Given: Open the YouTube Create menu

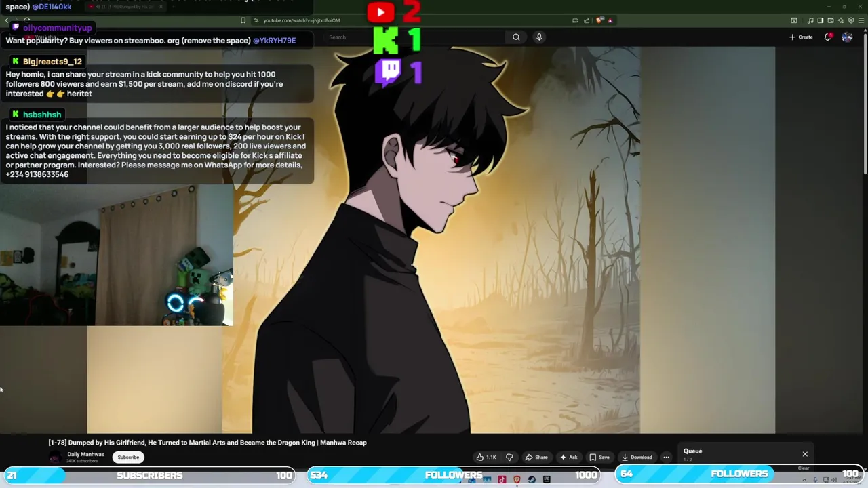Looking at the screenshot, I should [801, 37].
